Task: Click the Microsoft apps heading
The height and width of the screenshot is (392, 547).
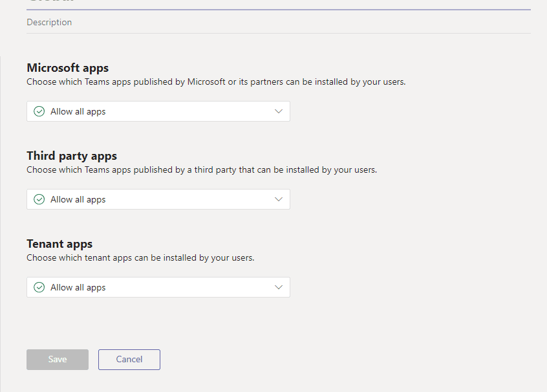Action: coord(68,68)
